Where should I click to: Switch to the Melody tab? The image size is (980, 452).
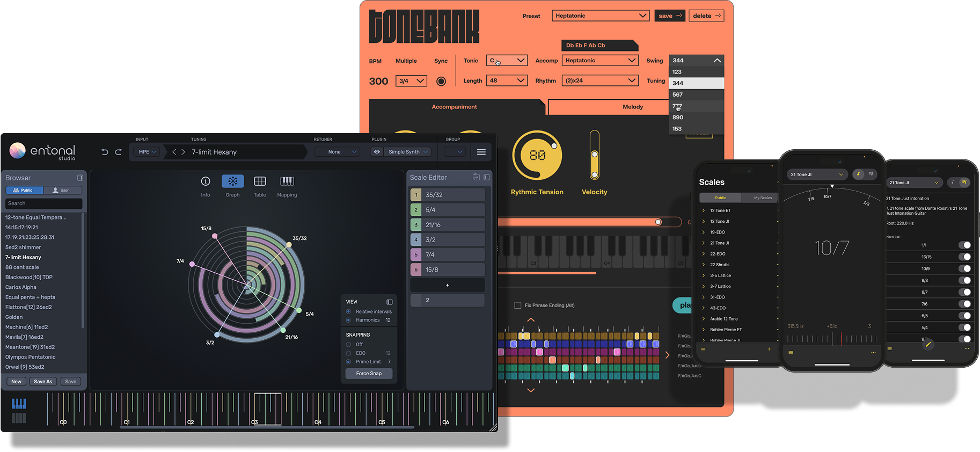pyautogui.click(x=632, y=107)
